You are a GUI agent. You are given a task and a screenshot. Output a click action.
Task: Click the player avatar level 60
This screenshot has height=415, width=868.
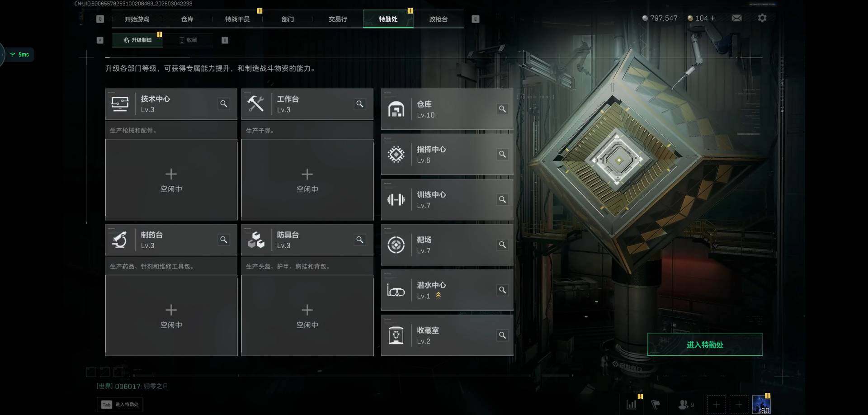761,405
